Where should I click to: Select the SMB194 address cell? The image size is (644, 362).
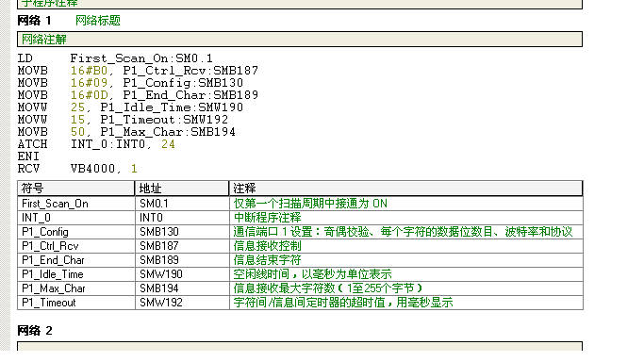pyautogui.click(x=182, y=288)
